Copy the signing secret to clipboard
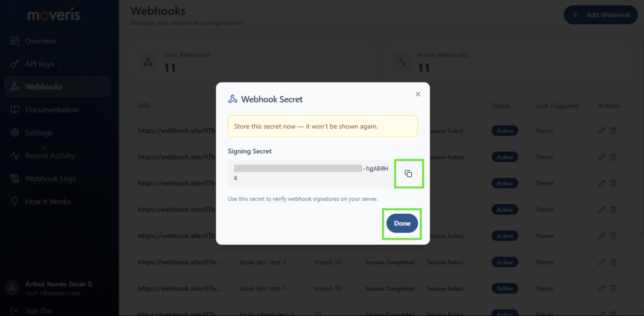644x316 pixels. (408, 173)
